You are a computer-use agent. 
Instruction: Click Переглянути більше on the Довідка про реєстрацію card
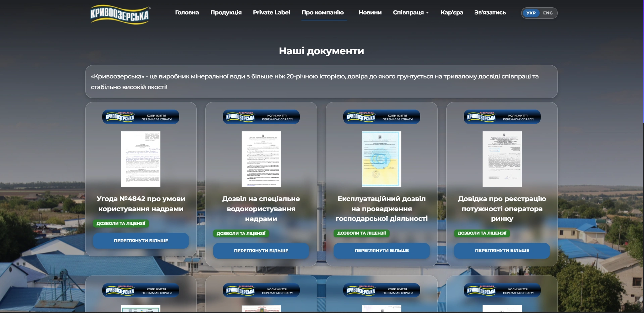tap(502, 250)
